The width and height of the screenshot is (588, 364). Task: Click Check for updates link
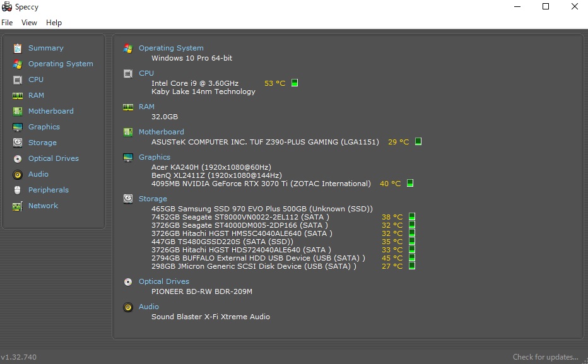coord(545,357)
